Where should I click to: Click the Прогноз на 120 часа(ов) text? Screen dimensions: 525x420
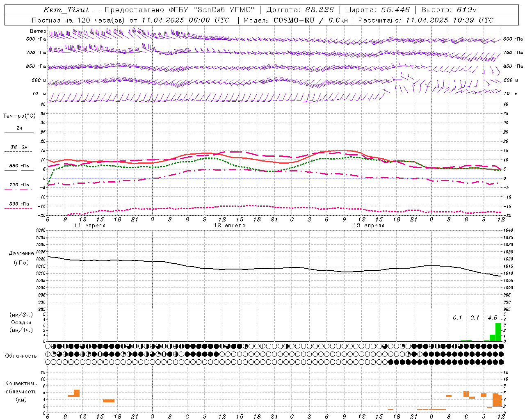tap(79, 20)
